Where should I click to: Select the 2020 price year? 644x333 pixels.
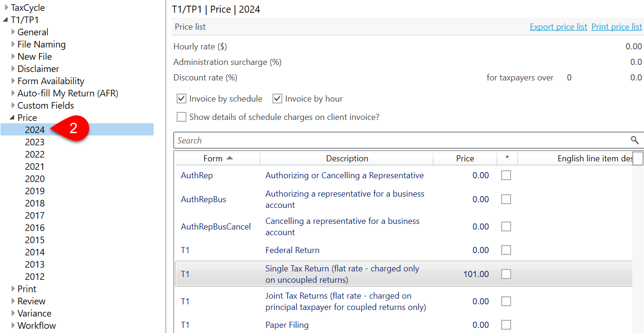(x=35, y=179)
